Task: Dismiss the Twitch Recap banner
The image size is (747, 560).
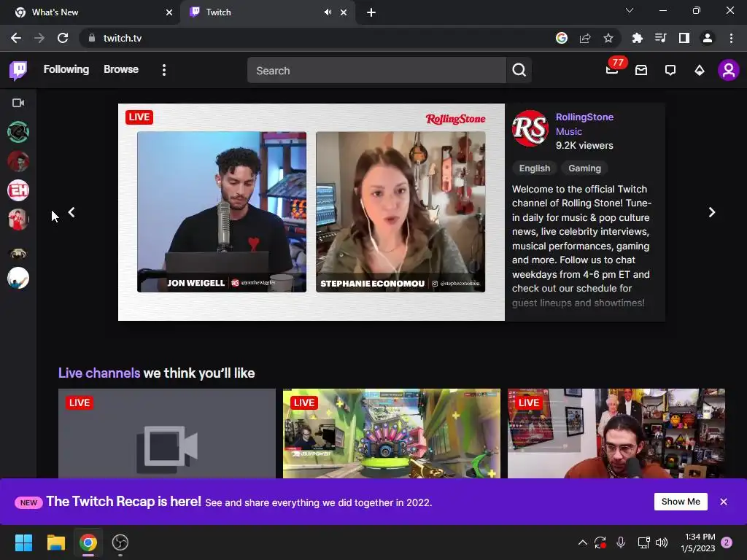Action: tap(724, 502)
